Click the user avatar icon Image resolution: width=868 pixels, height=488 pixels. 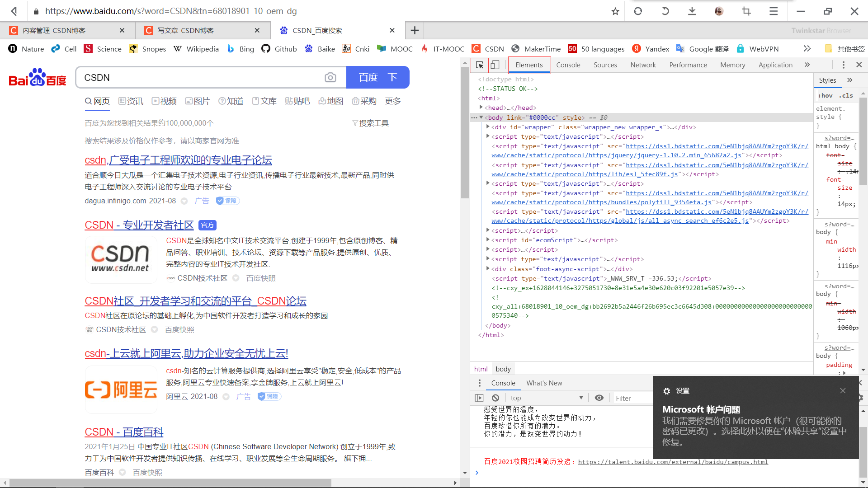(719, 11)
